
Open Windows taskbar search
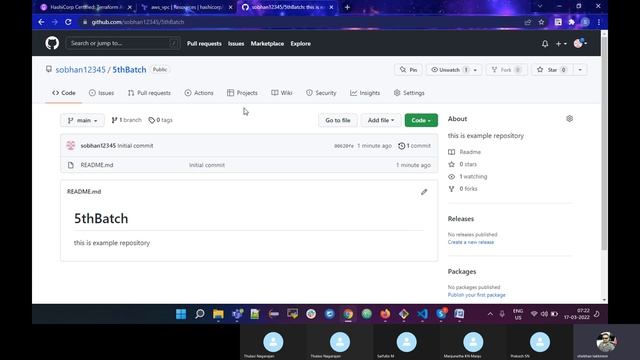pos(200,314)
